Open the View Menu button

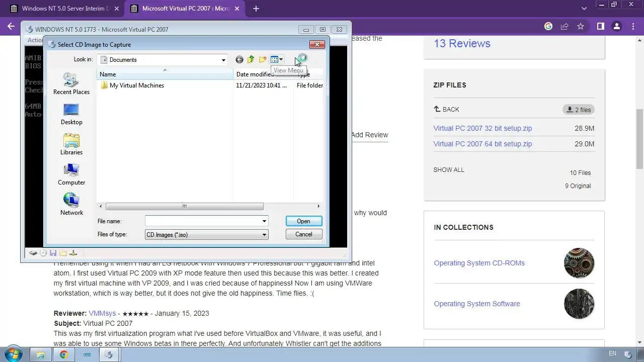[277, 60]
